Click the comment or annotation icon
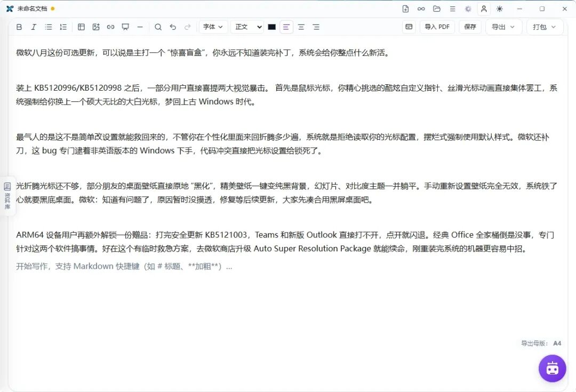 click(x=125, y=27)
